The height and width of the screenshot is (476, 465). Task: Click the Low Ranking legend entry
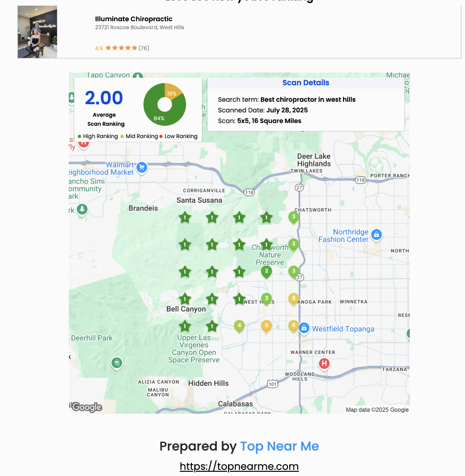(x=179, y=136)
